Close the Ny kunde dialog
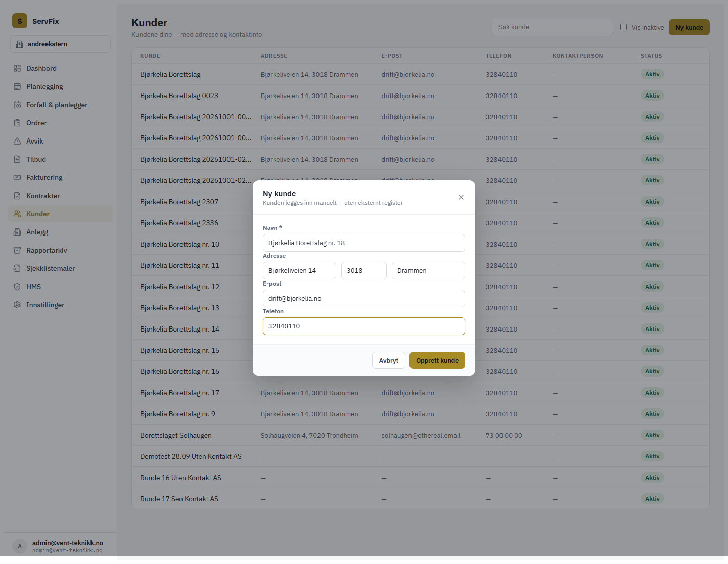Image resolution: width=728 pixels, height=564 pixels. [x=461, y=197]
